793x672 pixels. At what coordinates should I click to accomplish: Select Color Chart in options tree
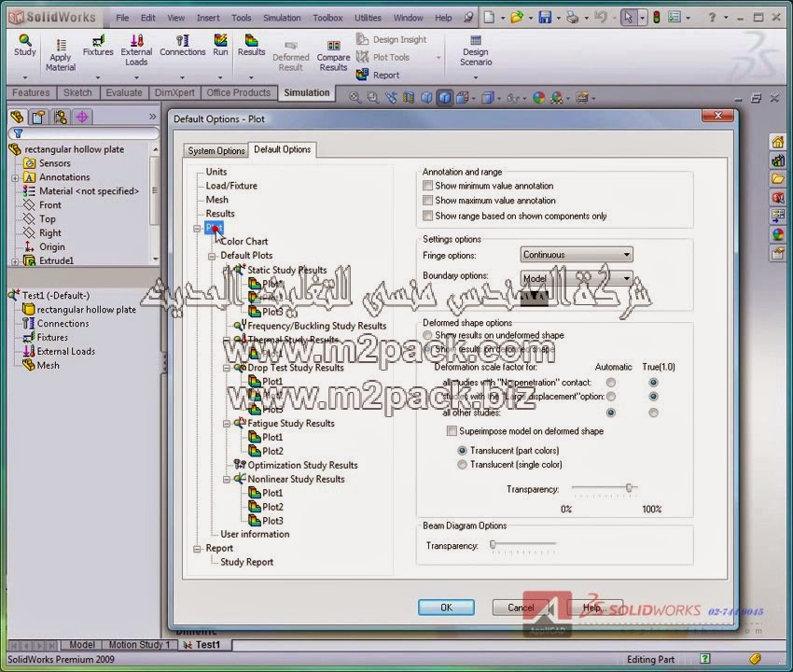click(x=244, y=242)
